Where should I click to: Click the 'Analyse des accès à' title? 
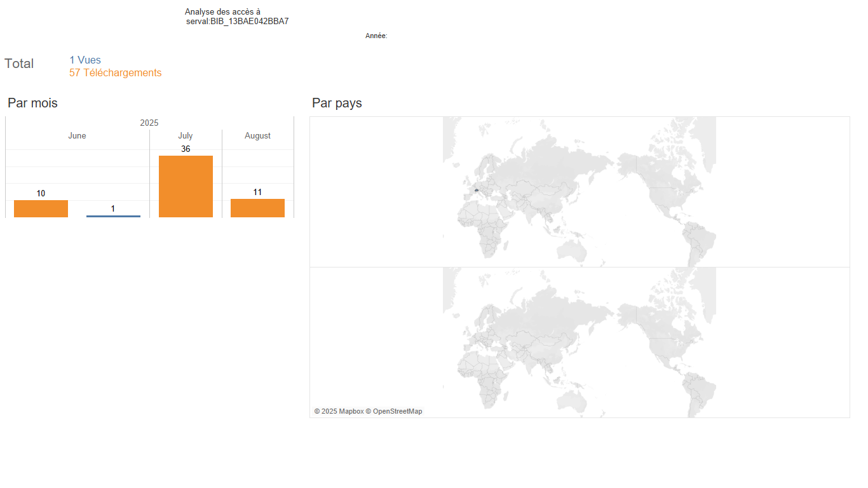pyautogui.click(x=222, y=12)
